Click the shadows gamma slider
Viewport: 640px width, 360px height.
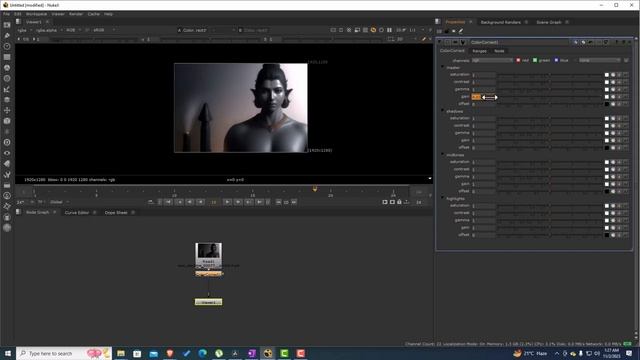pyautogui.click(x=549, y=133)
